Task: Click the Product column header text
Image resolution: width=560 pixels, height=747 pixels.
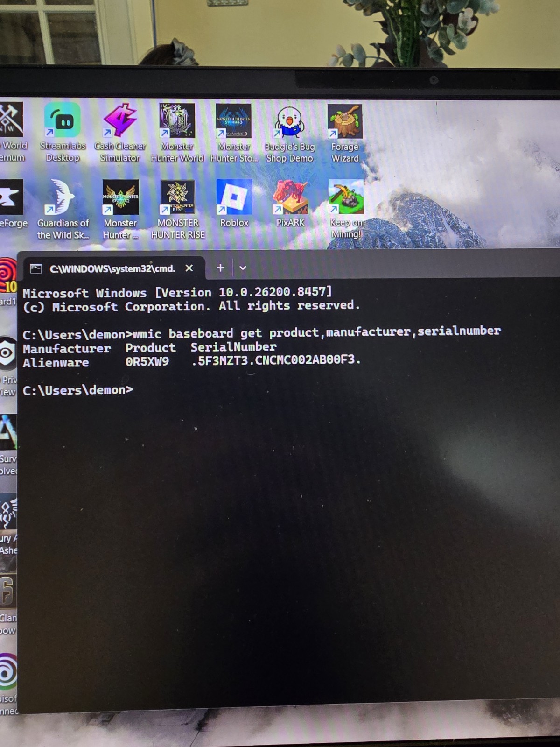Action: pos(150,348)
